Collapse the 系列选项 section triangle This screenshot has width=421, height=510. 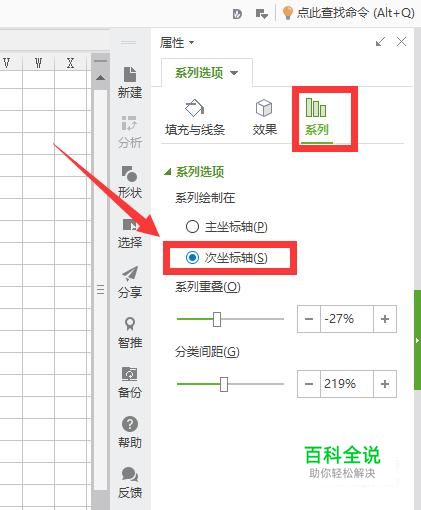[168, 172]
